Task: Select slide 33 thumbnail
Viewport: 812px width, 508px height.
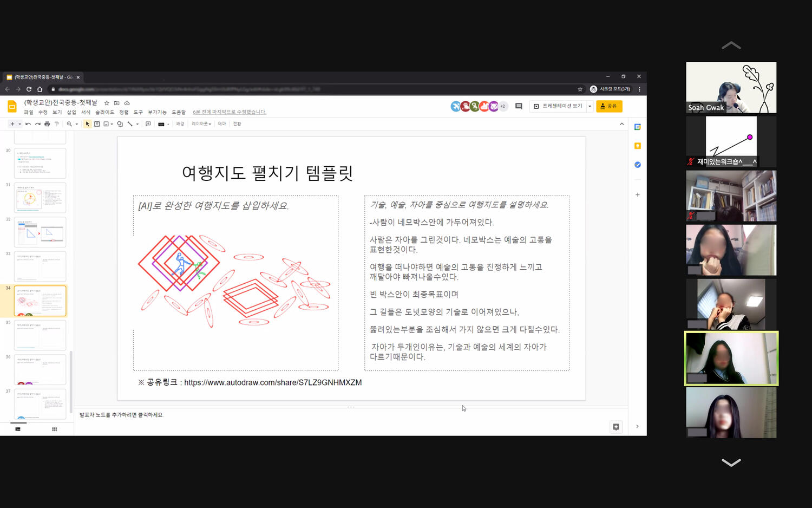Action: pyautogui.click(x=40, y=266)
